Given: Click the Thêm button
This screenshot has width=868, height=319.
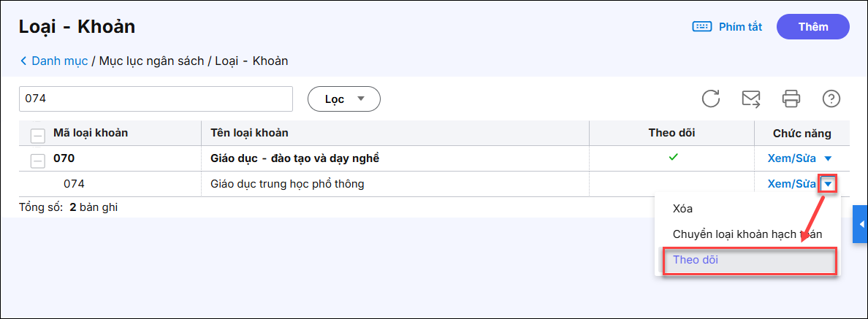Looking at the screenshot, I should click(812, 27).
